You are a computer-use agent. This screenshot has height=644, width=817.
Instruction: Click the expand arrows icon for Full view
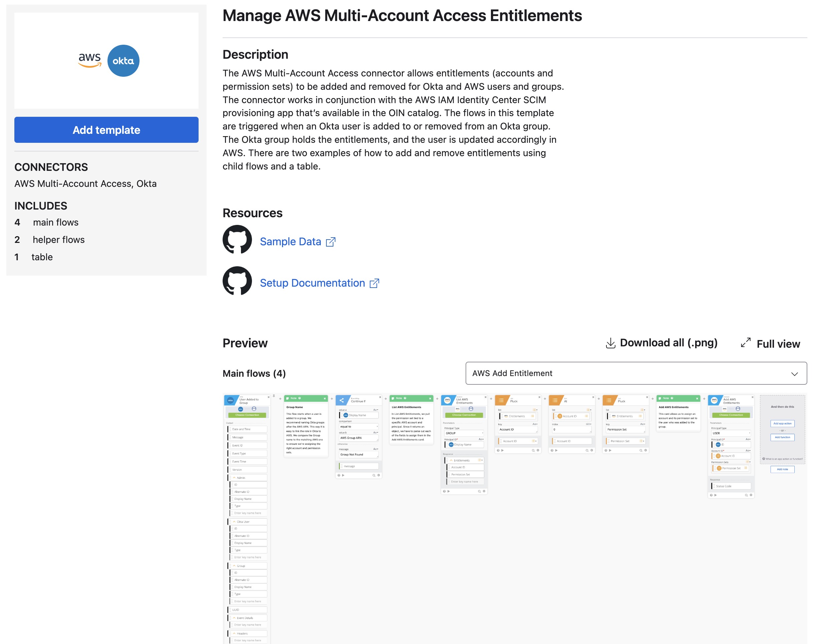point(745,343)
